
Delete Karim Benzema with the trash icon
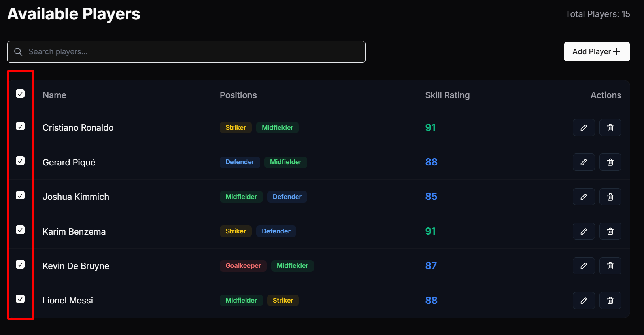tap(610, 231)
